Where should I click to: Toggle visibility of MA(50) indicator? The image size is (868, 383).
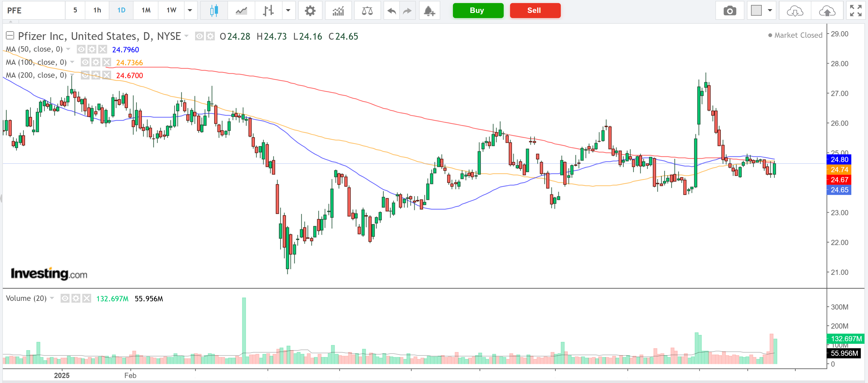click(x=81, y=49)
